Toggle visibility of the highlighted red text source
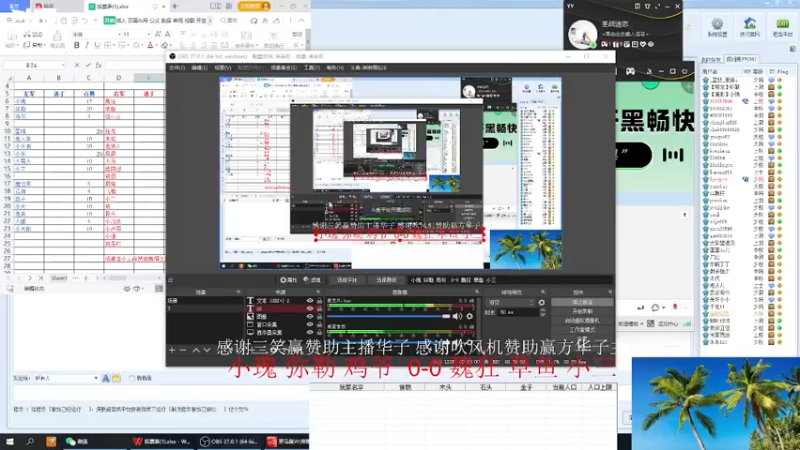Viewport: 800px width, 450px height. [x=310, y=309]
